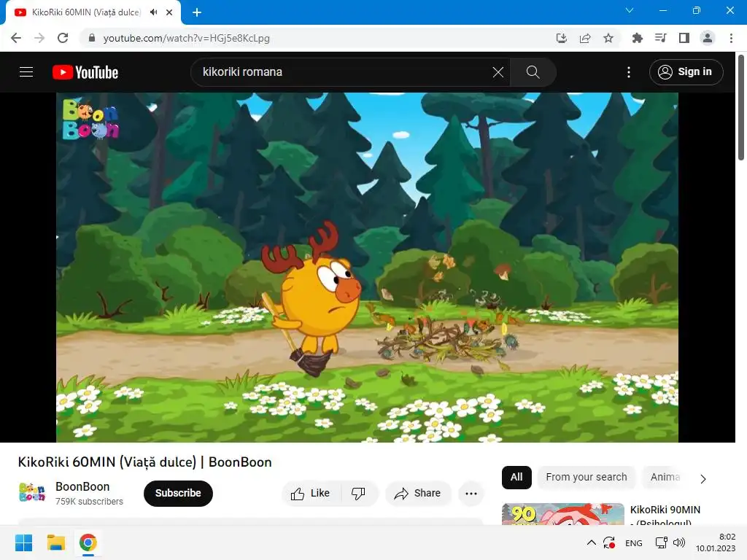Open the KikoRiki 90MIN title link
The width and height of the screenshot is (747, 560).
pos(665,516)
